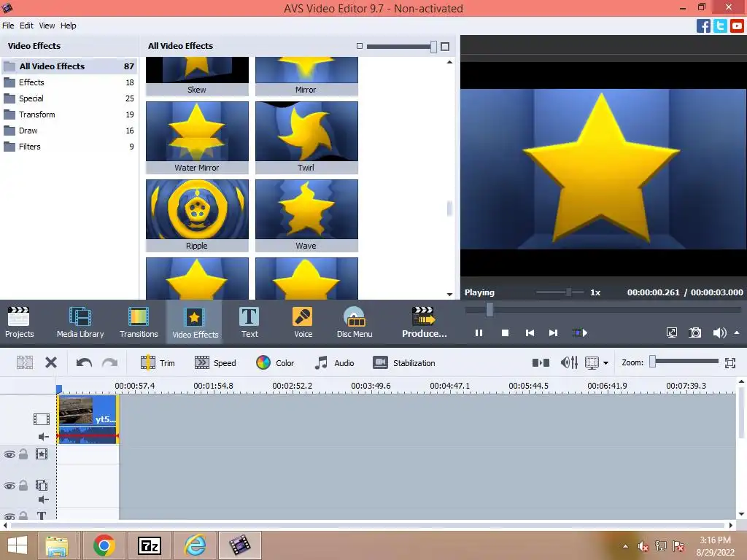Open the Transitions panel
The height and width of the screenshot is (560, 747).
(139, 322)
